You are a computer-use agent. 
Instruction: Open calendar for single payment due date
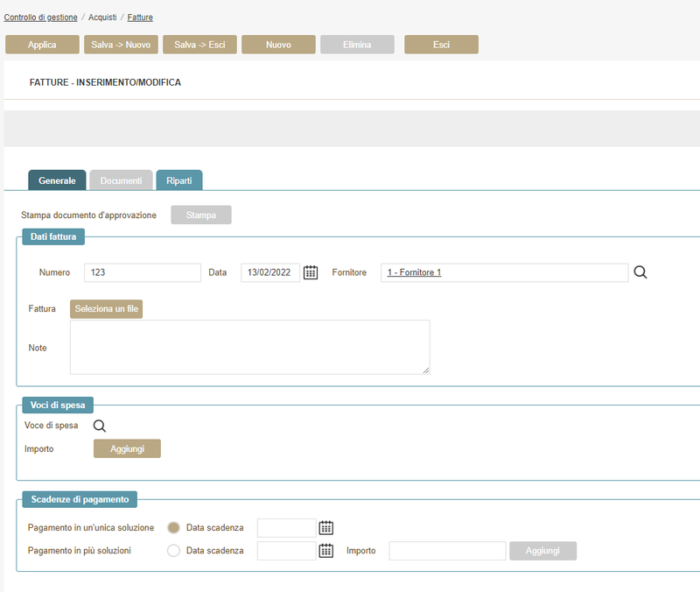click(326, 527)
